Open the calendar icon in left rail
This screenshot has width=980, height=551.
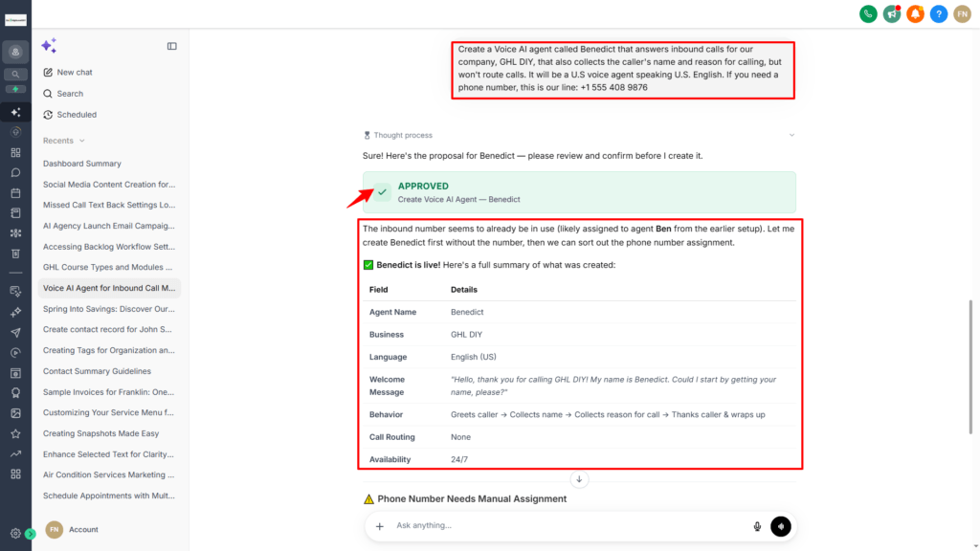tap(15, 193)
